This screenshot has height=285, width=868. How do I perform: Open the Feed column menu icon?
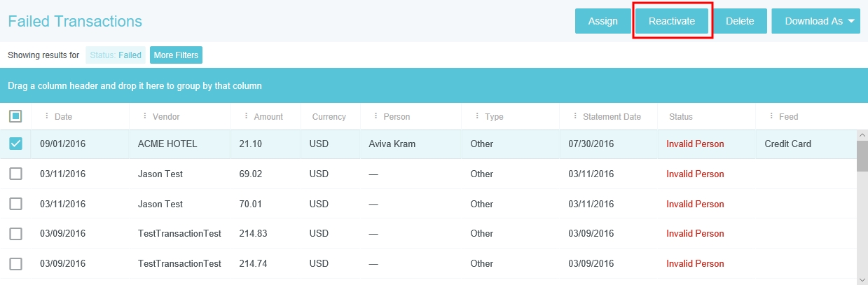click(771, 116)
